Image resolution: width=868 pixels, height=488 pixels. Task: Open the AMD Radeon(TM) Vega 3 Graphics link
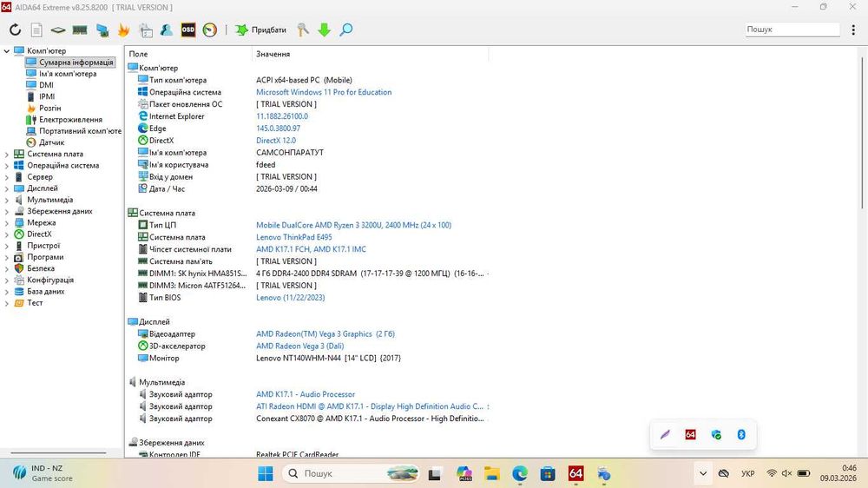pyautogui.click(x=325, y=334)
